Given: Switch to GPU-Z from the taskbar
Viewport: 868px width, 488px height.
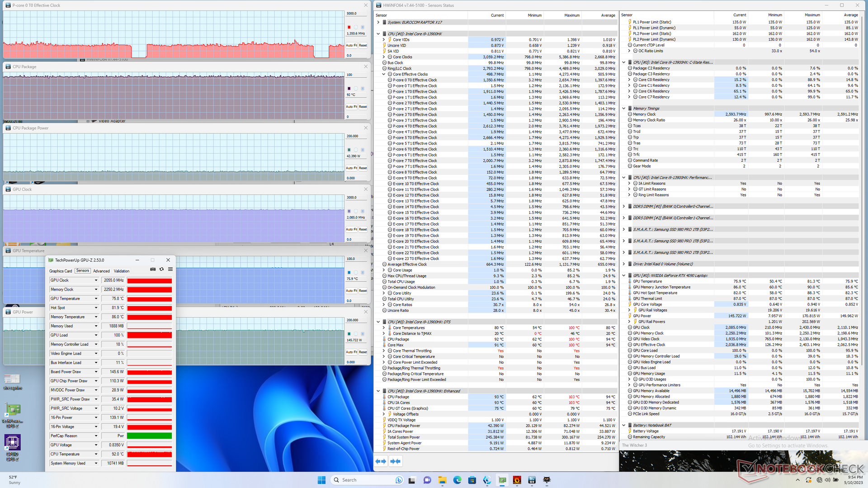Looking at the screenshot, I should (x=502, y=480).
